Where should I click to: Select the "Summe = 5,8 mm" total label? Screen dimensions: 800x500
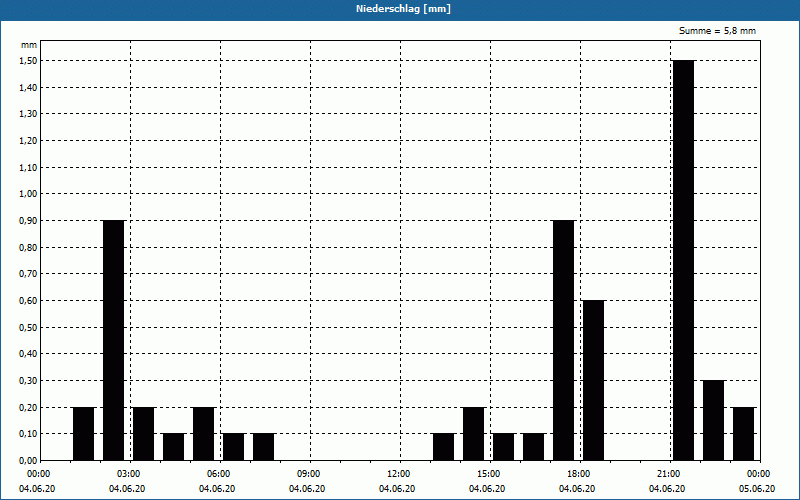(717, 31)
